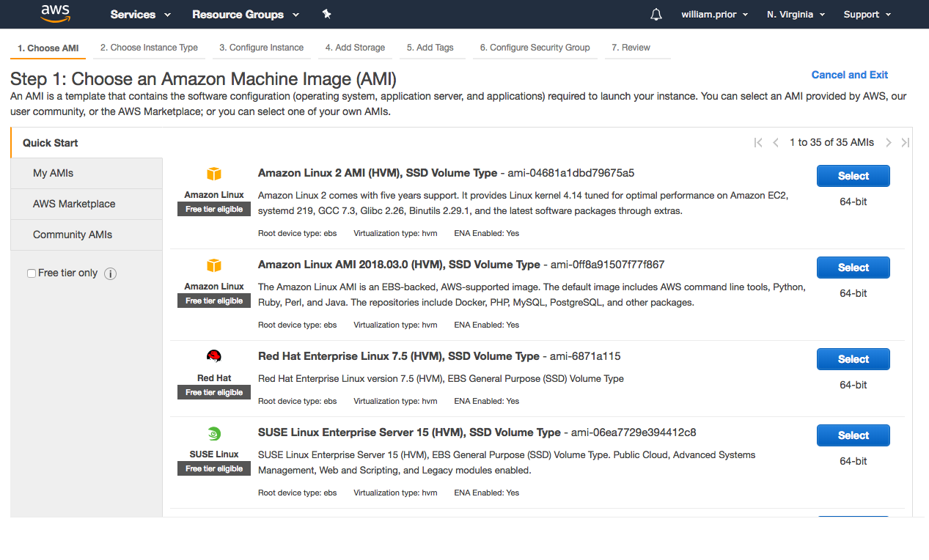Go to next page of AMIs
The image size is (929, 560).
(889, 143)
